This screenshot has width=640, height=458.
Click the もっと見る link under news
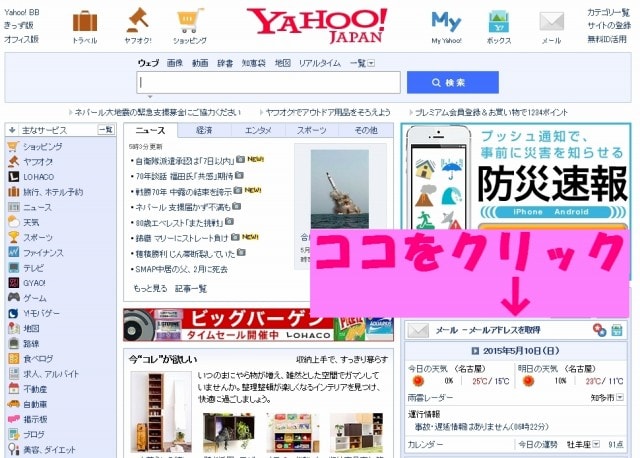click(x=149, y=289)
